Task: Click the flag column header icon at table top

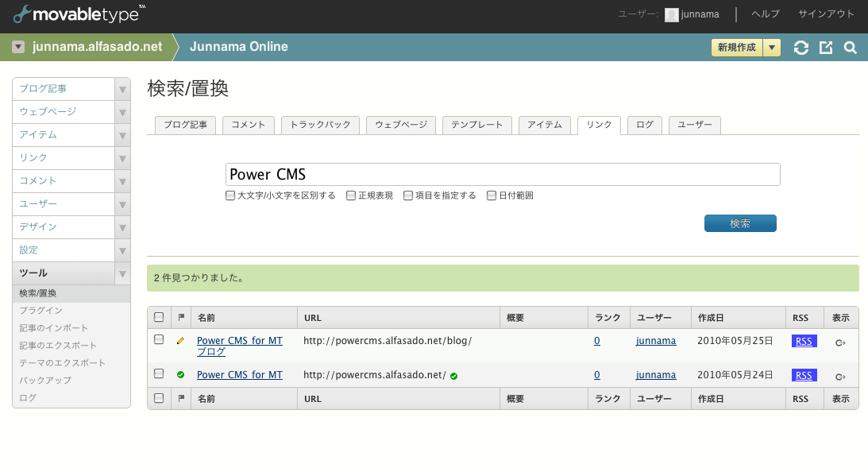Action: coord(181,317)
